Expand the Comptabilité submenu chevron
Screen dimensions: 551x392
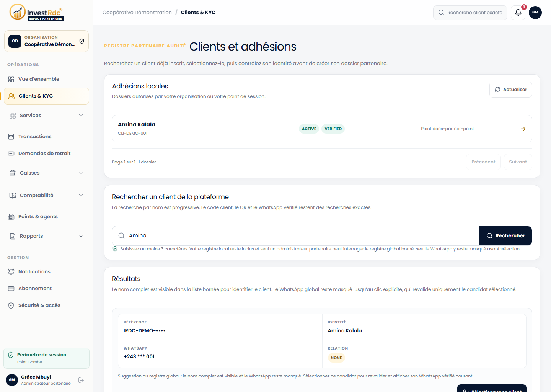pos(81,196)
